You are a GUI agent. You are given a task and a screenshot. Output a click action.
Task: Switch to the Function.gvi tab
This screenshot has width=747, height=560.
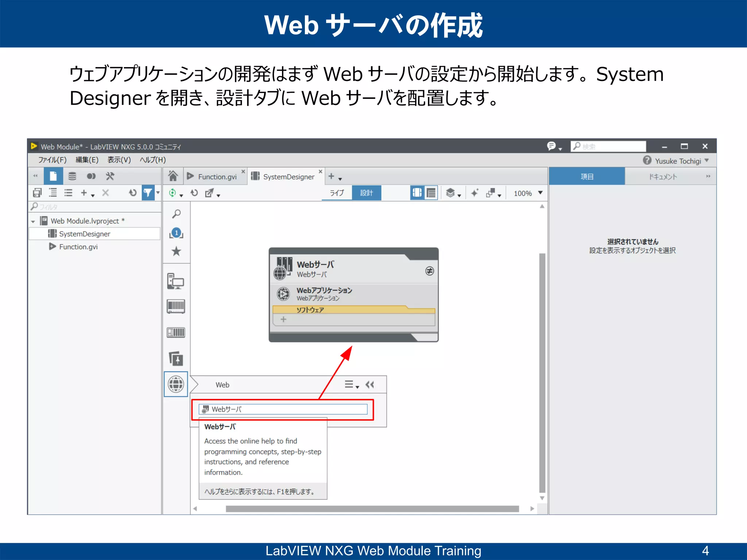click(217, 177)
